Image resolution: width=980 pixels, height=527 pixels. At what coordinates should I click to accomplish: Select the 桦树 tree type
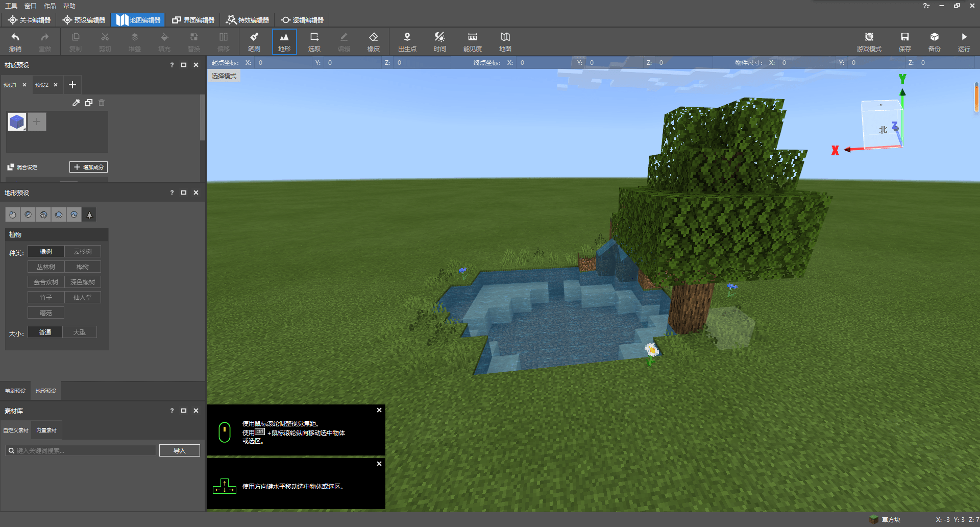pos(83,267)
